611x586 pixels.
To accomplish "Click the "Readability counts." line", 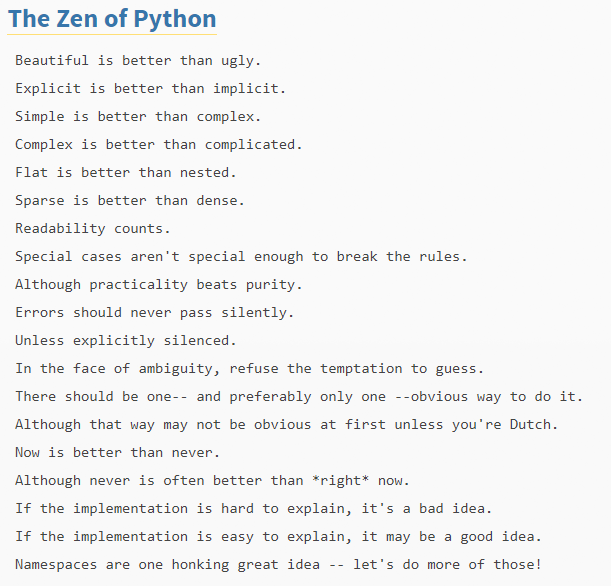I will pyautogui.click(x=93, y=228).
